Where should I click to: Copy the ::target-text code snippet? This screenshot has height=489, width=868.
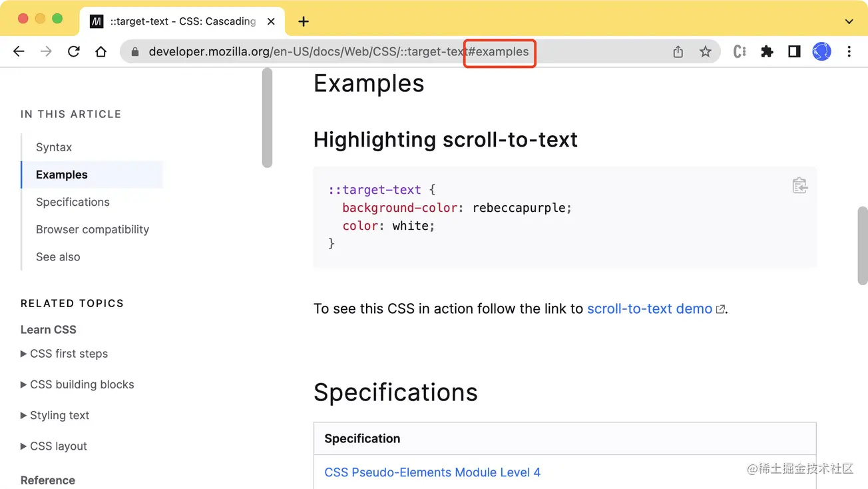pos(799,185)
